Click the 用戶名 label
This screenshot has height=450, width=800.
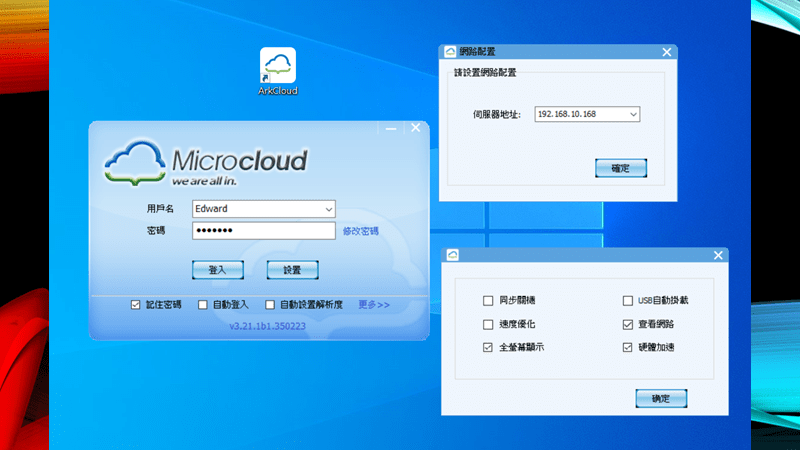click(160, 209)
